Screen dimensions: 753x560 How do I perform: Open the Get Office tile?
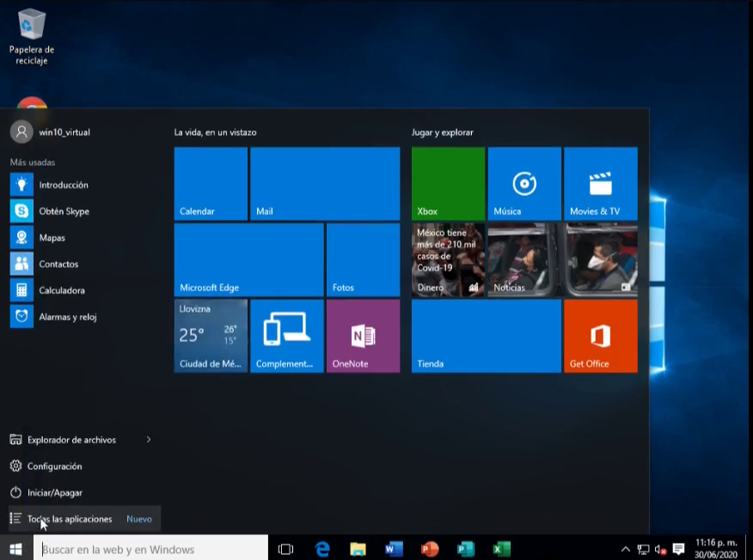(600, 336)
